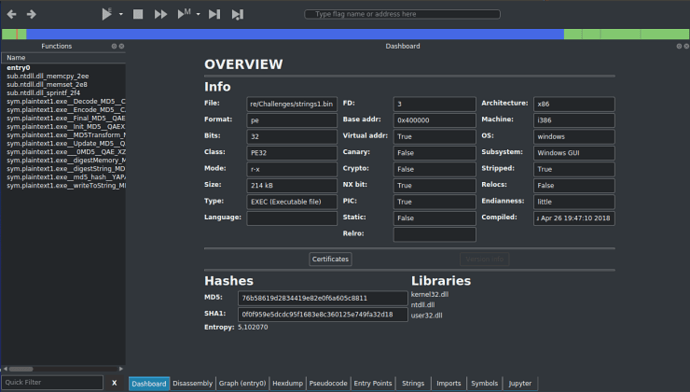Select sub.ntdll.dll_memset_2e8 function

(64, 84)
